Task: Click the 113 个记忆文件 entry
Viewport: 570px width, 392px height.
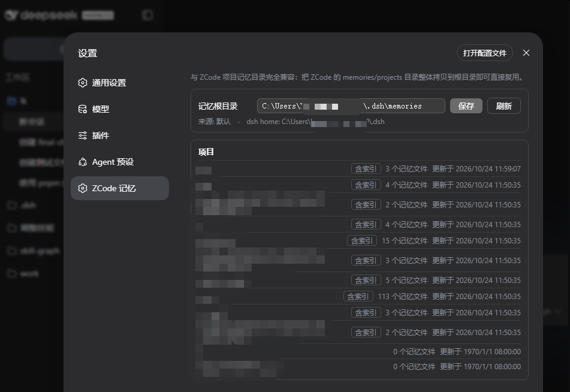Action: 403,297
